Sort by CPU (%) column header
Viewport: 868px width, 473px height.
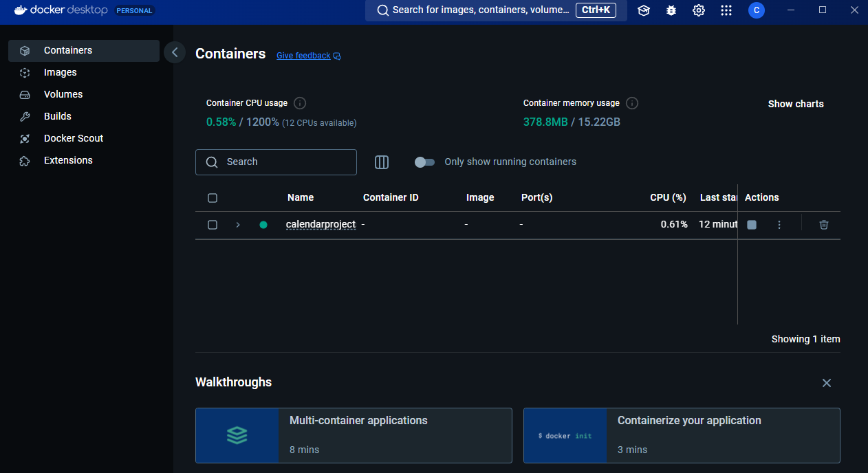[x=669, y=197]
